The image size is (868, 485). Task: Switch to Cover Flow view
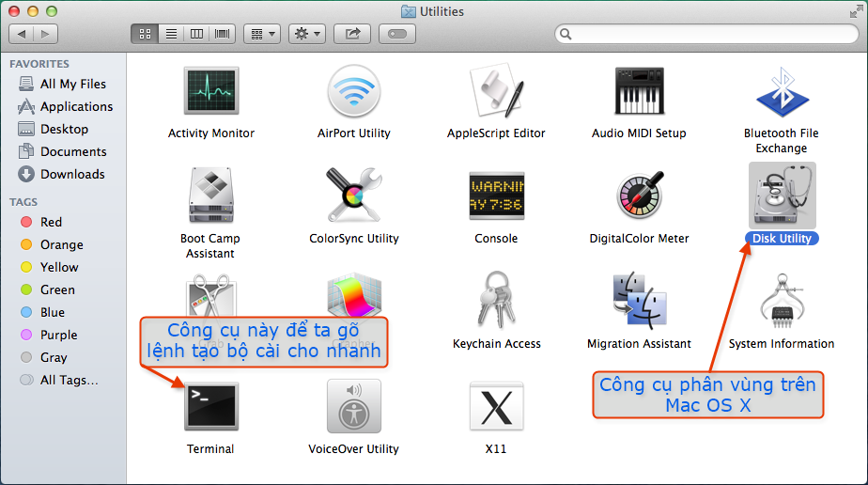pyautogui.click(x=223, y=34)
